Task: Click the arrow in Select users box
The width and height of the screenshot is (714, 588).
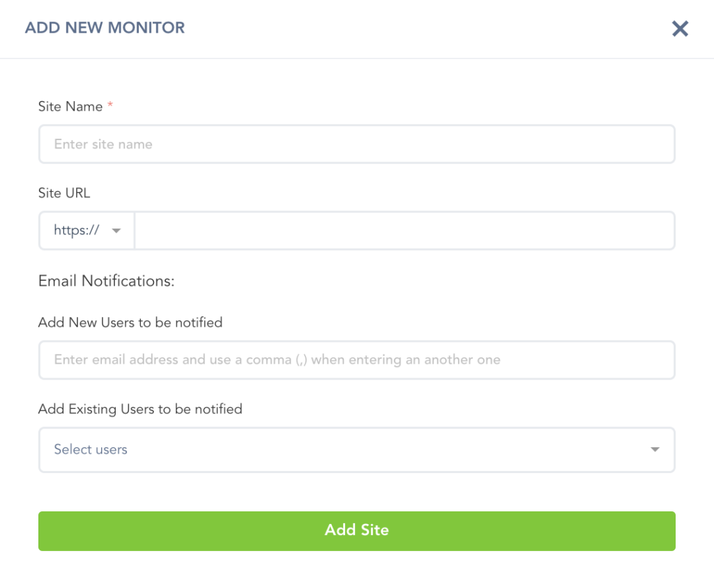Action: 655,449
